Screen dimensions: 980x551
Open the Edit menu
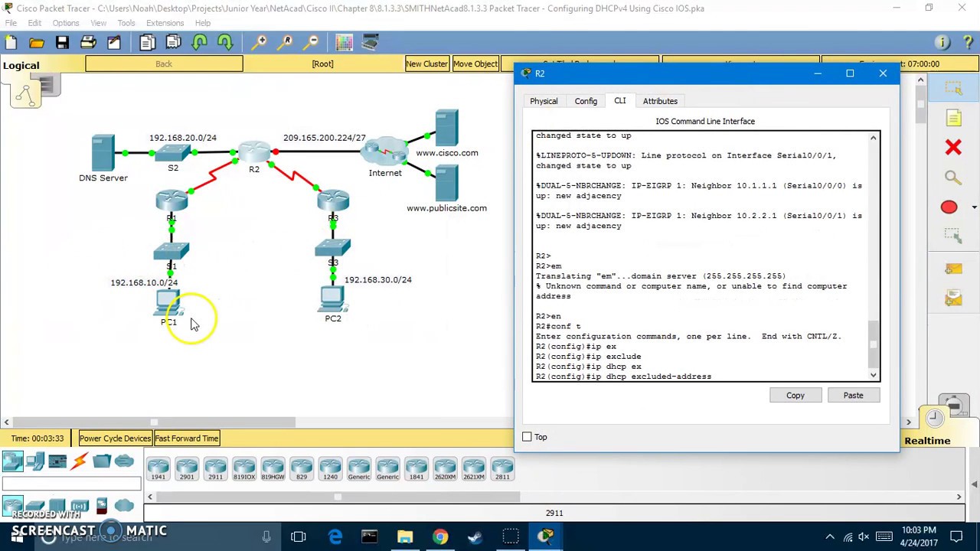point(34,23)
